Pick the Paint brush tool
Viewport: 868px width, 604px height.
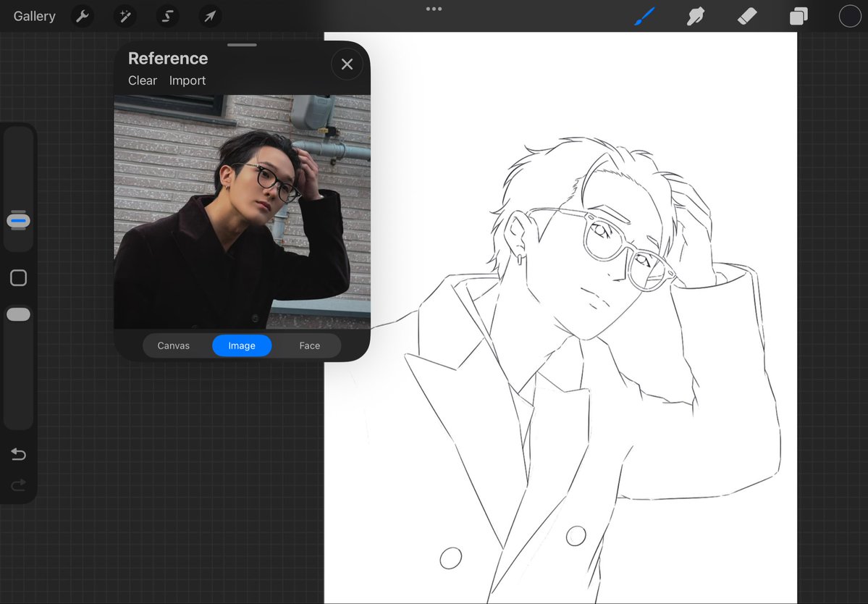coord(644,16)
